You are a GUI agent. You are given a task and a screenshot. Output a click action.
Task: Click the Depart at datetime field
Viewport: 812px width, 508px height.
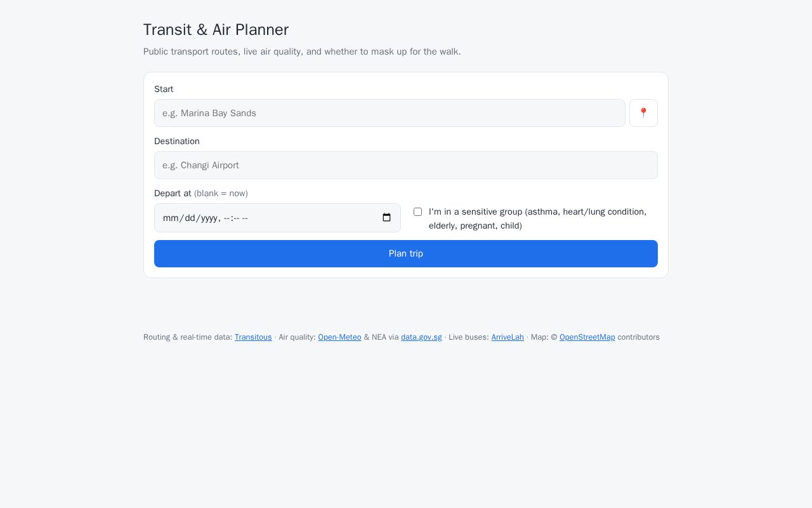click(277, 218)
